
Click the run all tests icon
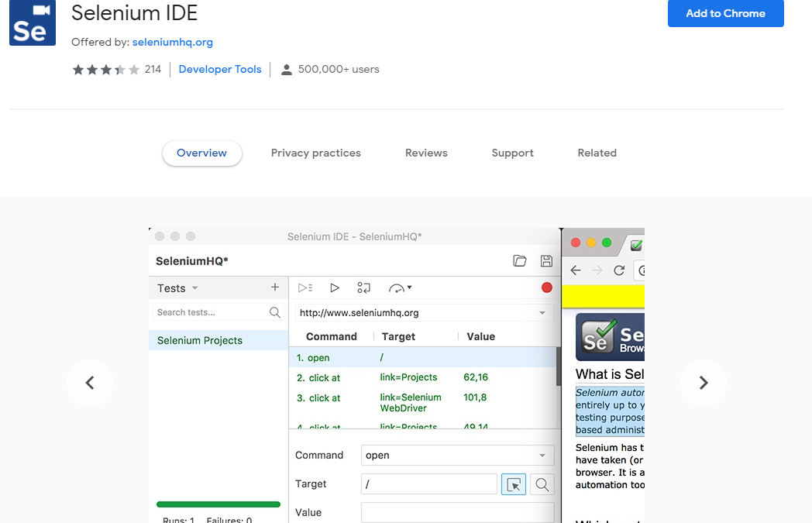pos(305,288)
